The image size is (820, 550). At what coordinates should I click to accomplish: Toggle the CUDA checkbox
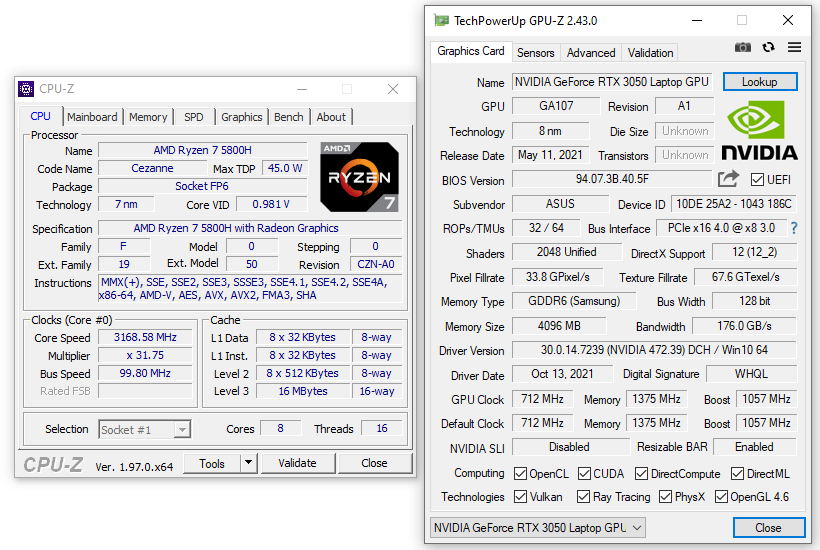coord(586,474)
